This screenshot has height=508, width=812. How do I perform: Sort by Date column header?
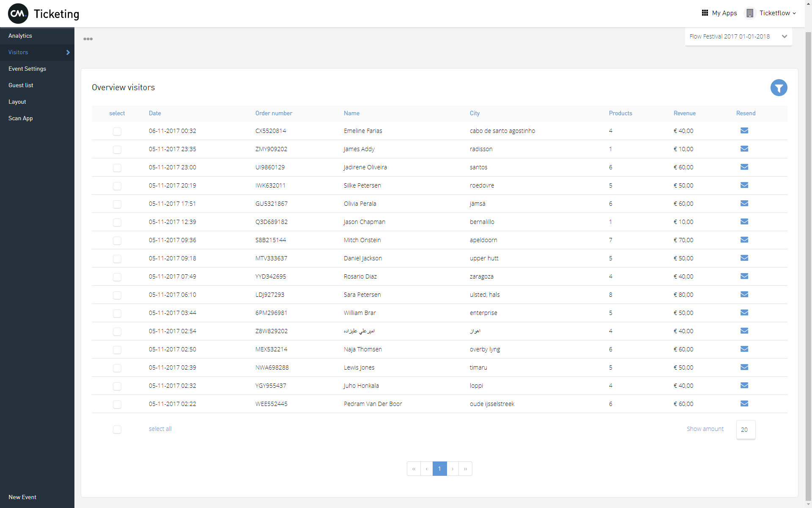[x=155, y=113]
